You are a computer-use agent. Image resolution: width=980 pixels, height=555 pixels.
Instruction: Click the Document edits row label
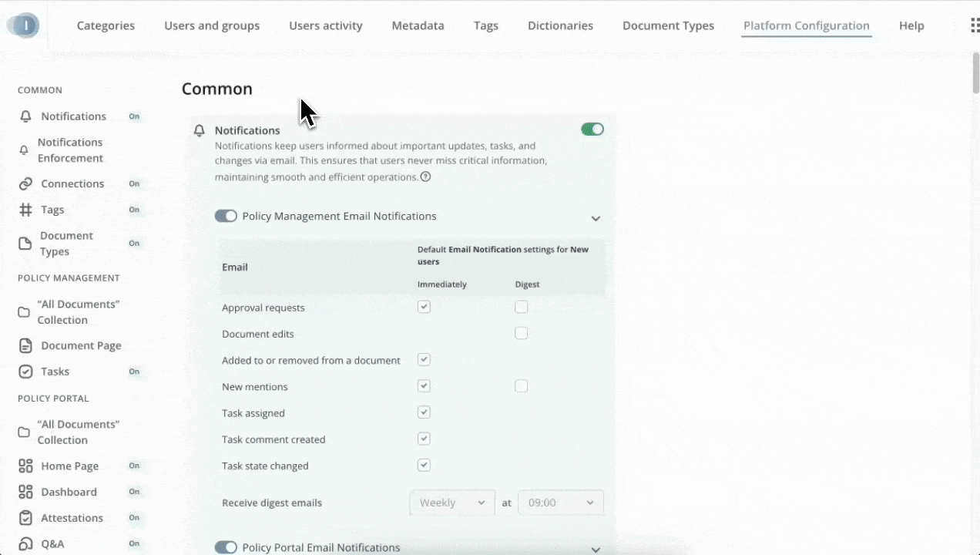258,334
